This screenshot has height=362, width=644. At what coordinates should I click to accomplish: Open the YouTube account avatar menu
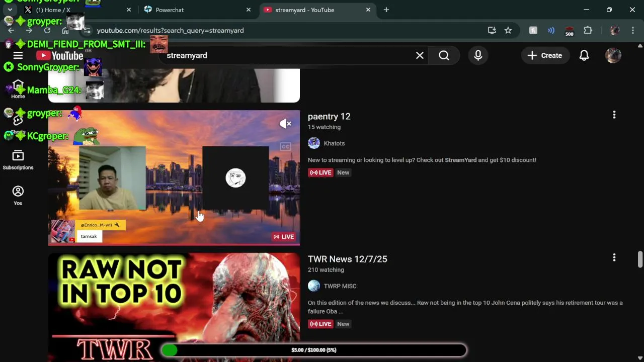(x=613, y=55)
